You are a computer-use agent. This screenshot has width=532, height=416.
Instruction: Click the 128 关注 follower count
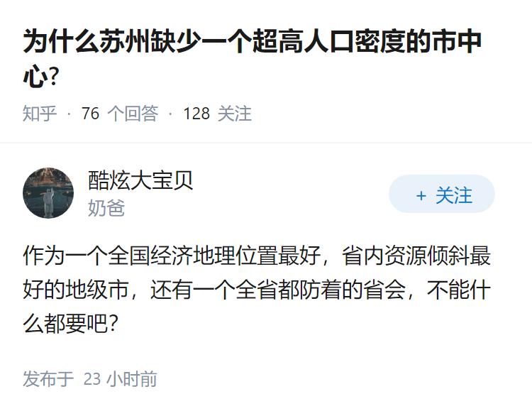pyautogui.click(x=217, y=114)
